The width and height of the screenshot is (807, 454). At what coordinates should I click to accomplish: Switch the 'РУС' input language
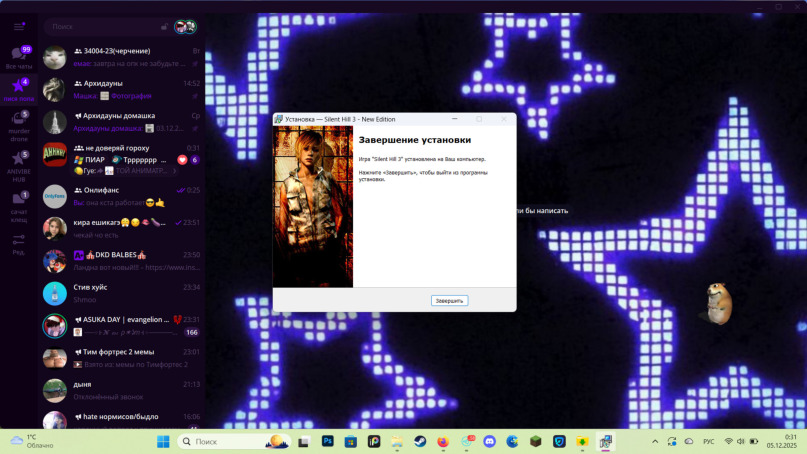[x=709, y=442]
